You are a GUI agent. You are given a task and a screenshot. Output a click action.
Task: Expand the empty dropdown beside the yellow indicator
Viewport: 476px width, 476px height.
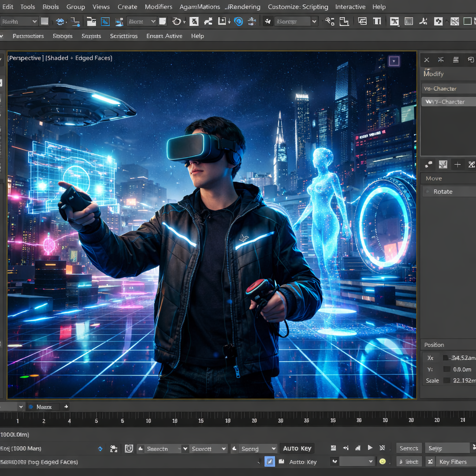pos(357,462)
